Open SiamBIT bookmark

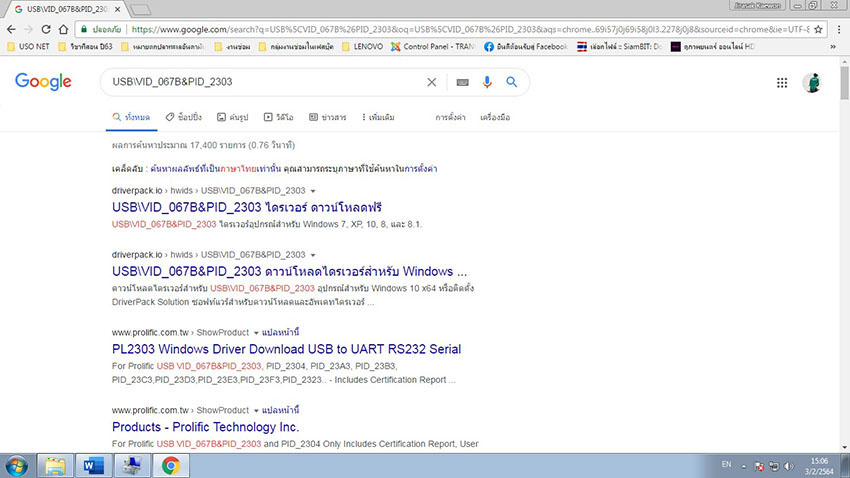point(620,47)
